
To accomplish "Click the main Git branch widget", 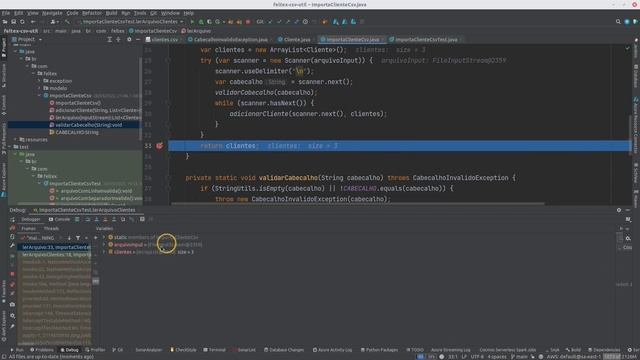I will [x=519, y=357].
